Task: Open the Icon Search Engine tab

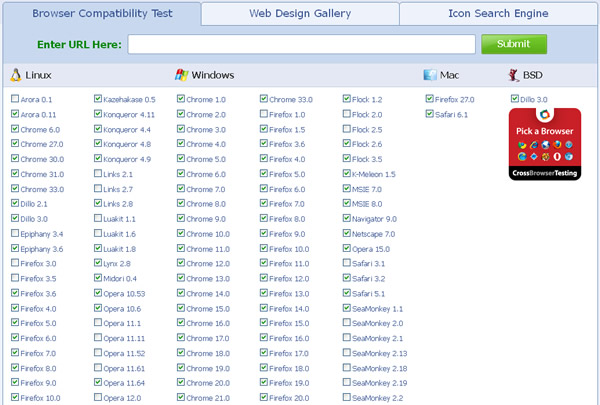Action: tap(497, 14)
